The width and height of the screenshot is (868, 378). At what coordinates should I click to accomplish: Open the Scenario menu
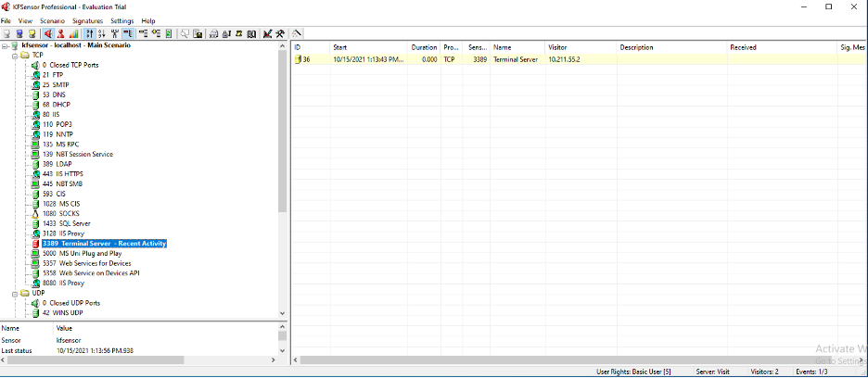tap(53, 20)
